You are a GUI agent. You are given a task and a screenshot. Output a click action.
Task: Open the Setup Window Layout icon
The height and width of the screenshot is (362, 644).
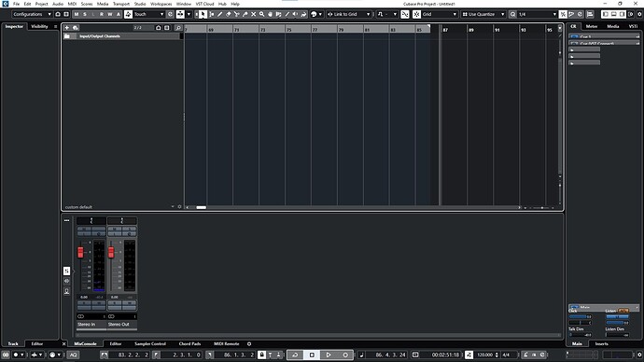[x=630, y=14]
